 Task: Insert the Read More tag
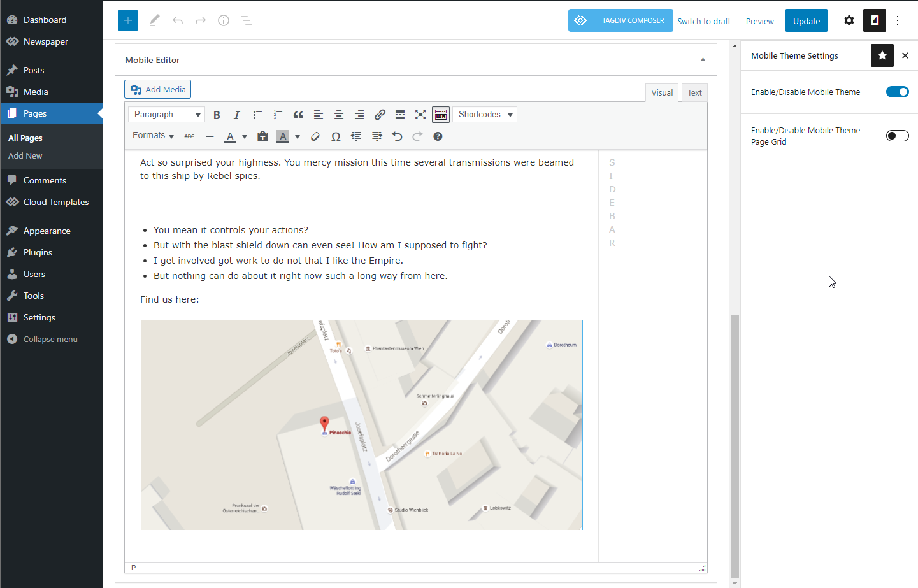click(400, 115)
